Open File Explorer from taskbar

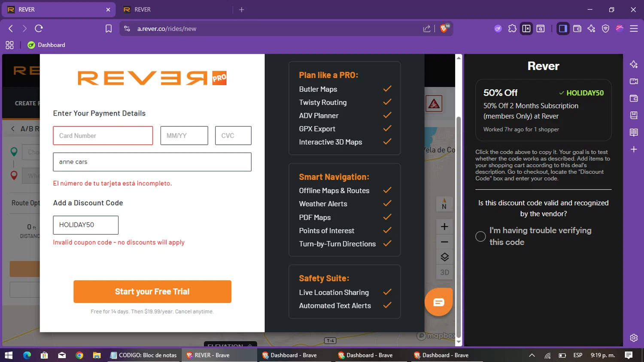pos(97,355)
